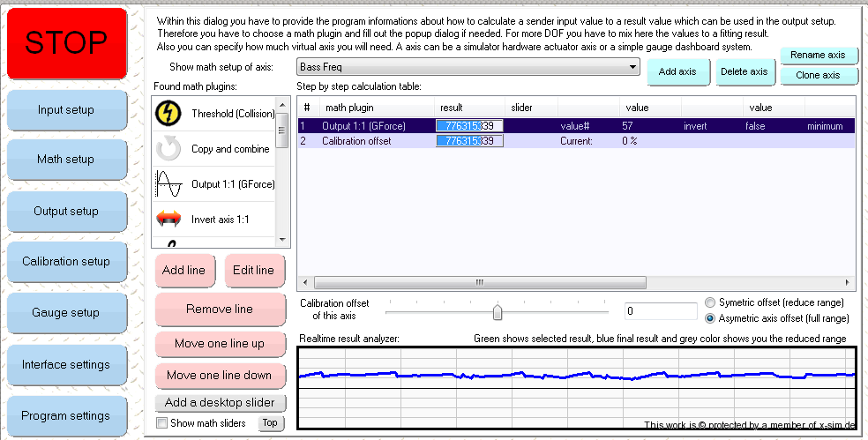Select the Invert axis 1:1 plugin icon

168,219
